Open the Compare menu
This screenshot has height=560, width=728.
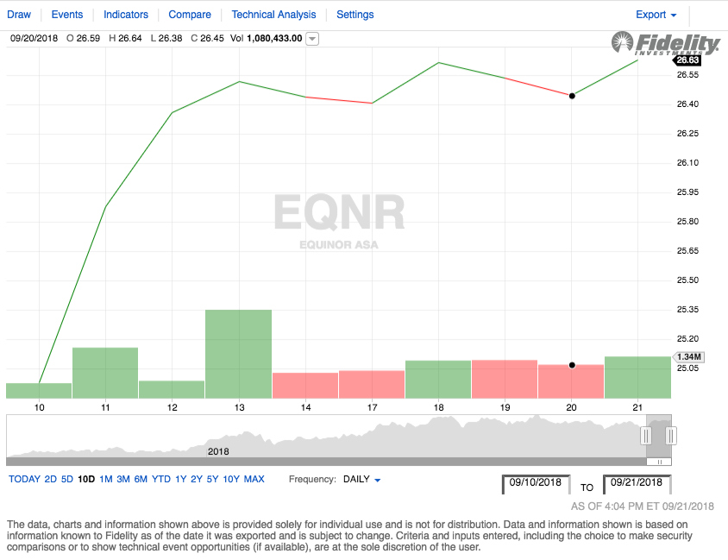point(190,15)
